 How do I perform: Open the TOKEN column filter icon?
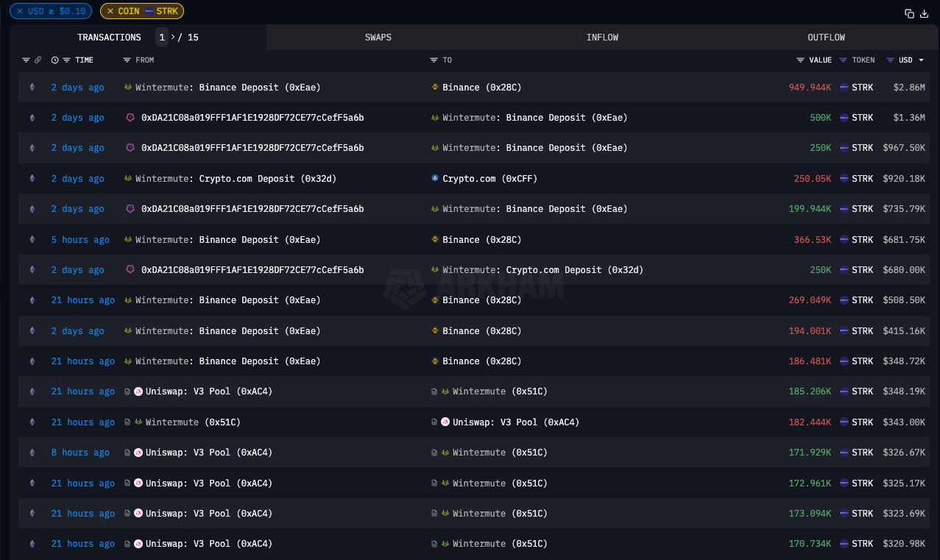844,60
